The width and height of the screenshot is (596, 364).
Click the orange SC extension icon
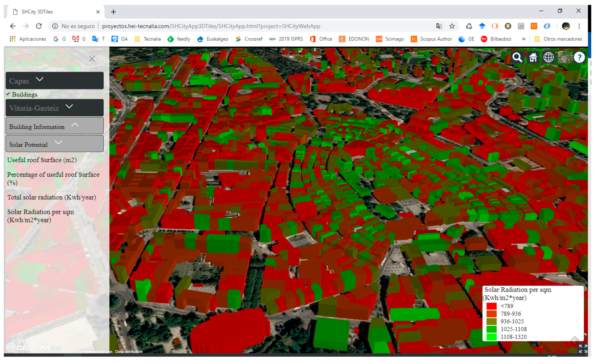click(534, 26)
